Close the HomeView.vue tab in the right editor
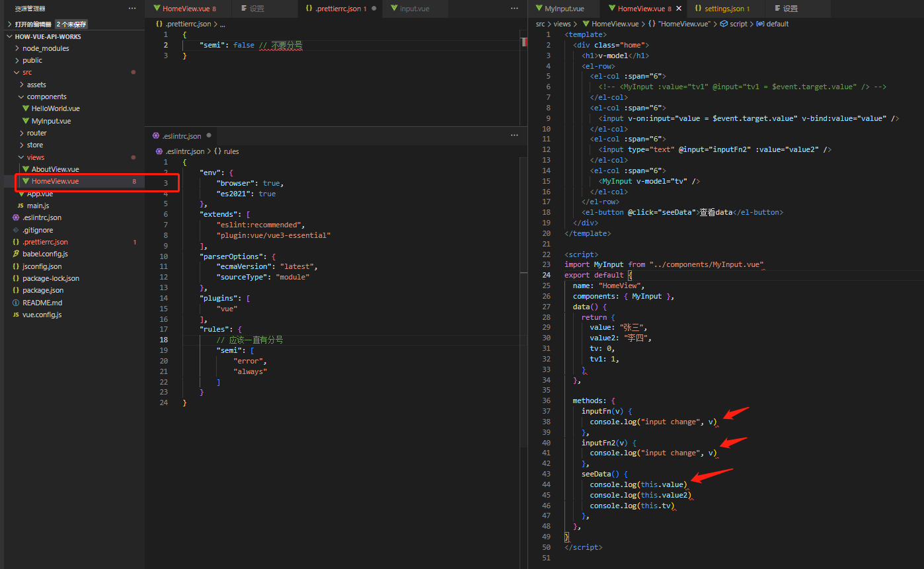The image size is (924, 569). 678,9
